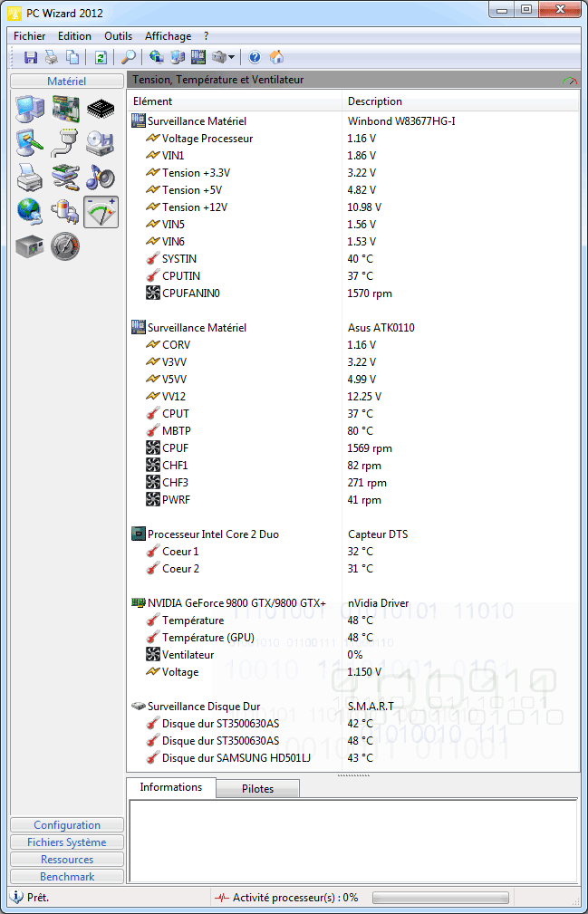Open the Processor black chip icon
Image resolution: width=588 pixels, height=914 pixels.
[101, 109]
